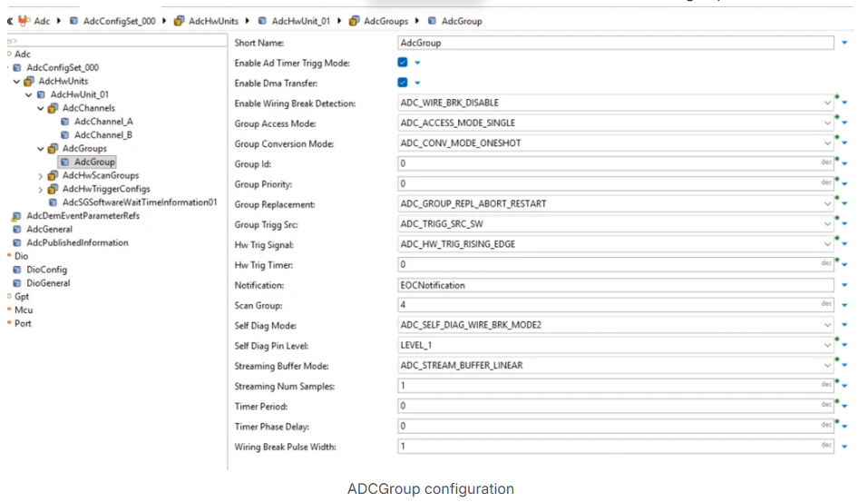Screen dimensions: 868x502
Task: Toggle Enable Dma Transfer checkbox
Action: pyautogui.click(x=403, y=83)
